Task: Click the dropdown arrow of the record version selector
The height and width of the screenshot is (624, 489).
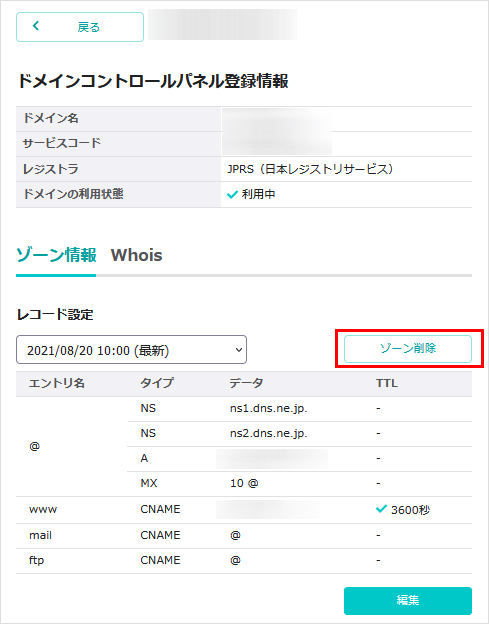Action: tap(239, 350)
